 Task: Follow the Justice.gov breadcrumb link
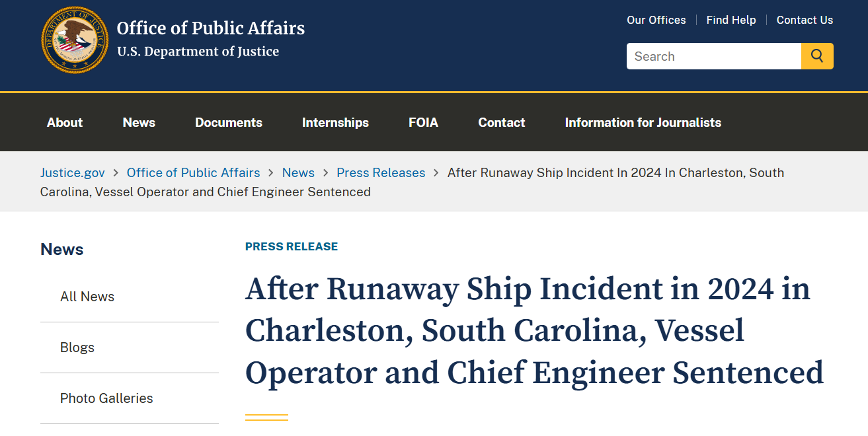tap(73, 172)
